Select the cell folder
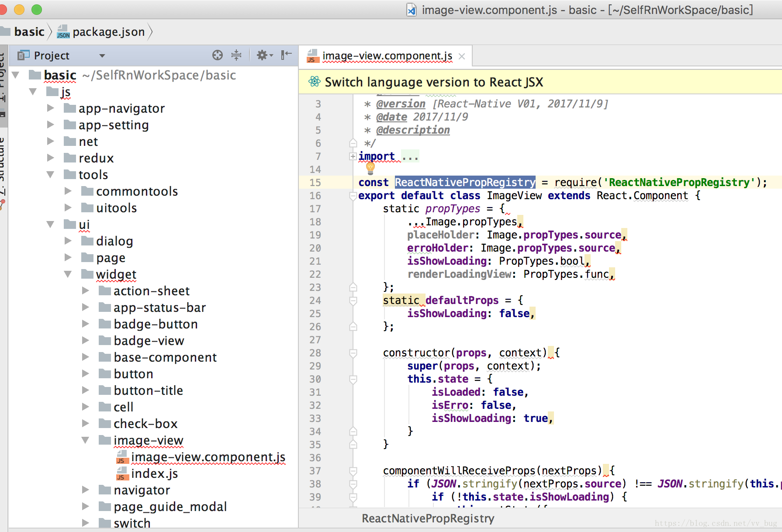 [123, 407]
